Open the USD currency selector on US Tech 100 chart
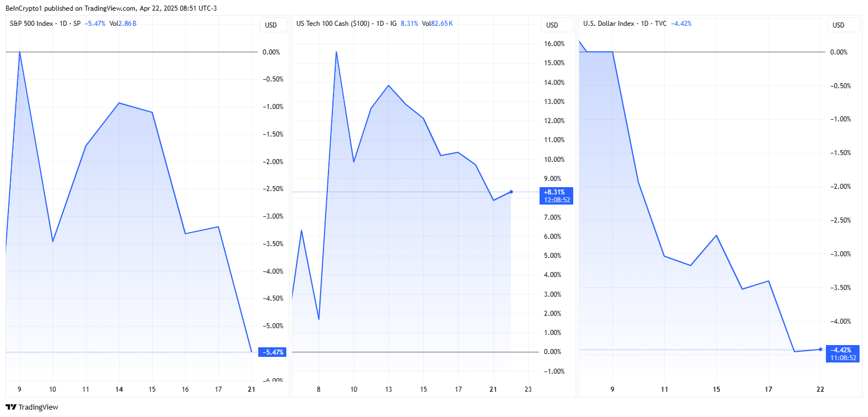This screenshot has height=417, width=868. click(552, 25)
